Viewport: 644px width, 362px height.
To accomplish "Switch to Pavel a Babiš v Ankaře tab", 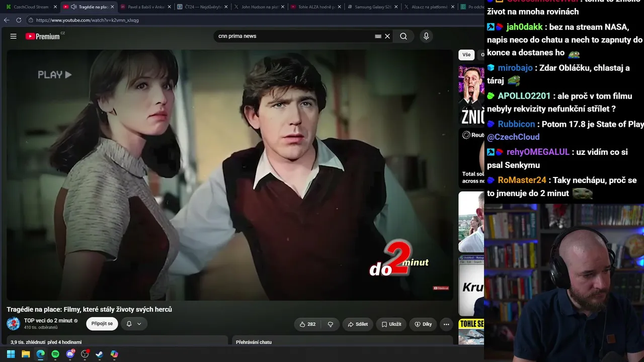I will [146, 7].
